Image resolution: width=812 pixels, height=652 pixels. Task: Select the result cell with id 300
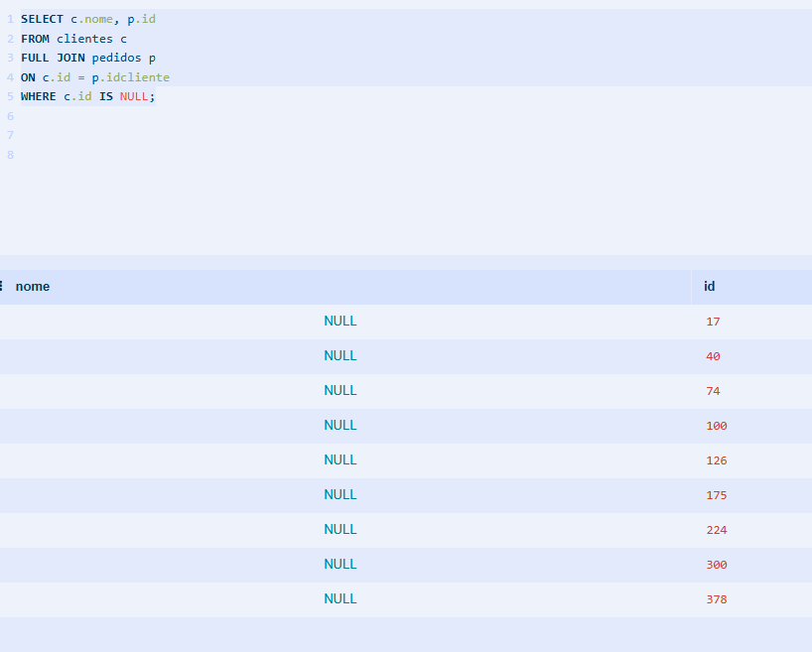click(x=751, y=565)
